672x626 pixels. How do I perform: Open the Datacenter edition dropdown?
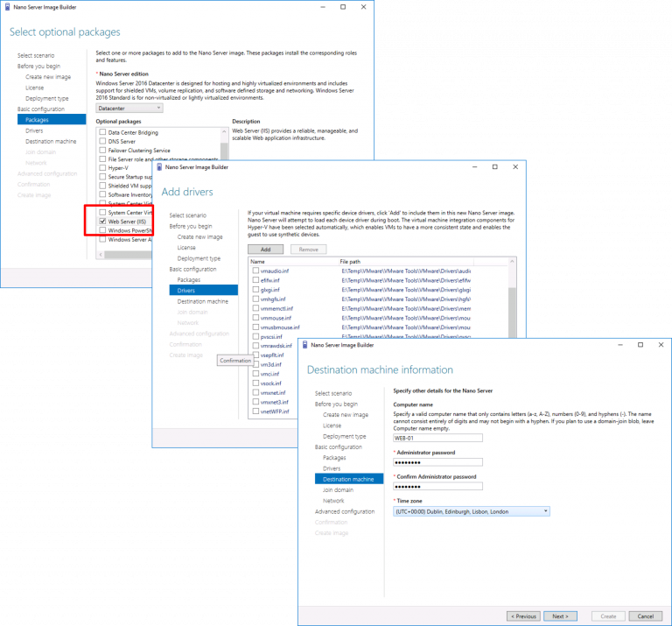pyautogui.click(x=129, y=108)
